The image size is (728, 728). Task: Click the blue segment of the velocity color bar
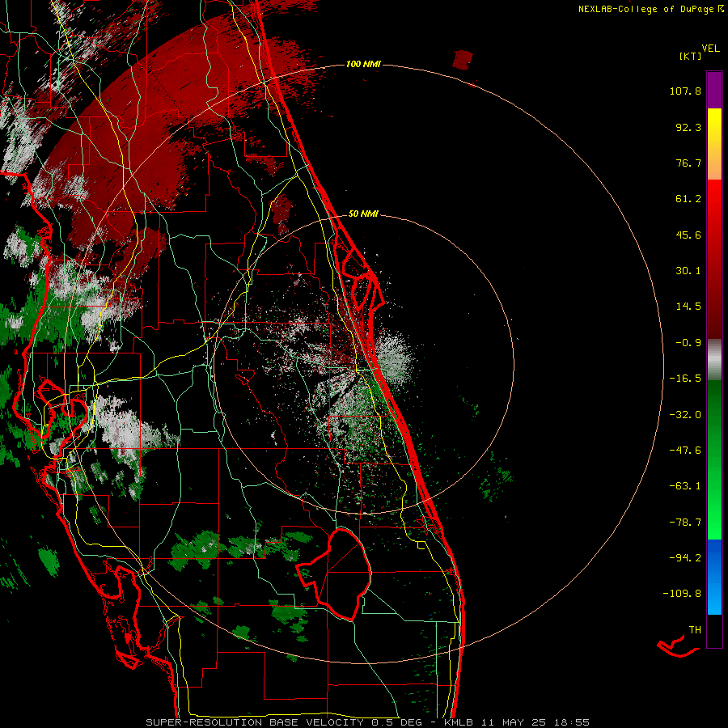point(714,577)
